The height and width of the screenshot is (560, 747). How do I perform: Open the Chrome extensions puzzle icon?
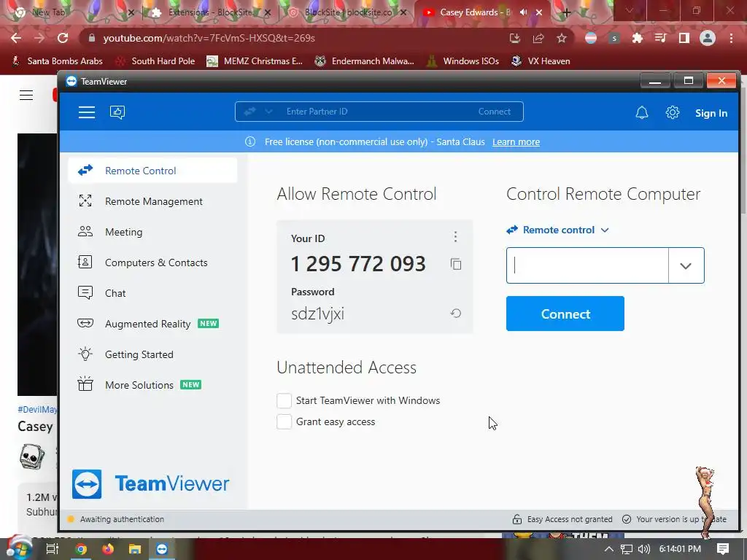click(638, 38)
